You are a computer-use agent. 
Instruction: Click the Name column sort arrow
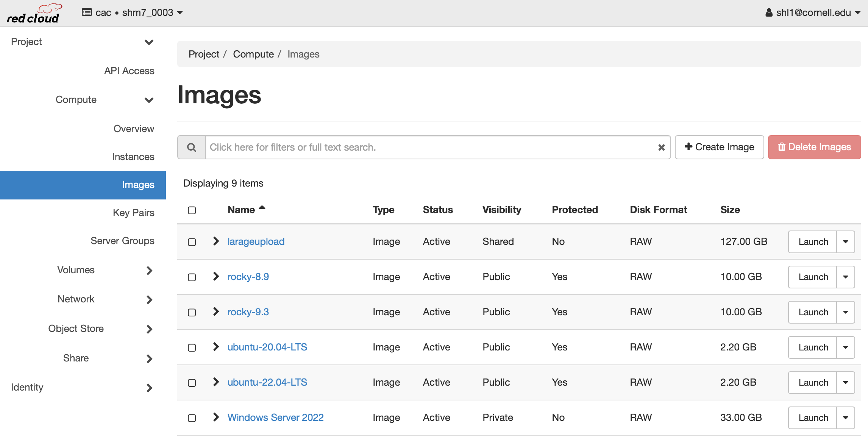[262, 208]
